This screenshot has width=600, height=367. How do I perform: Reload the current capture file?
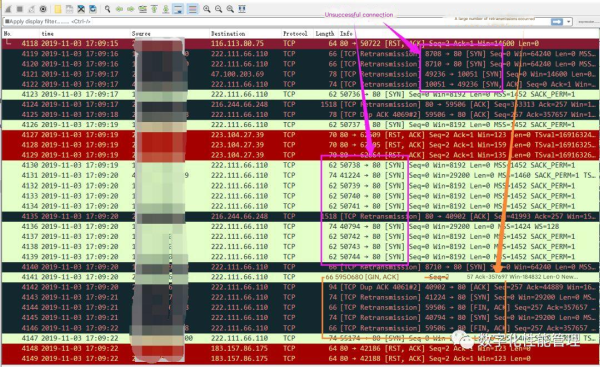93,9
